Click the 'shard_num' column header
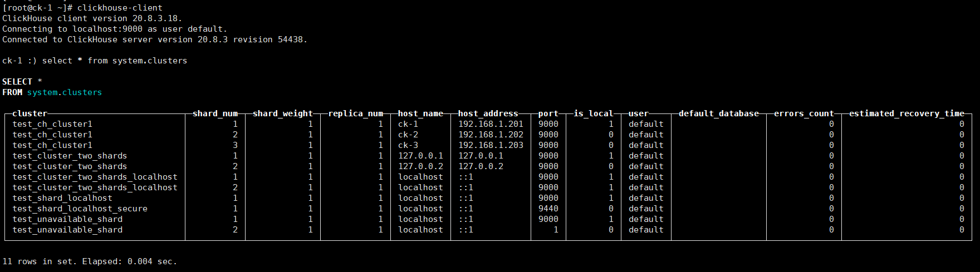The image size is (980, 272). (x=215, y=113)
